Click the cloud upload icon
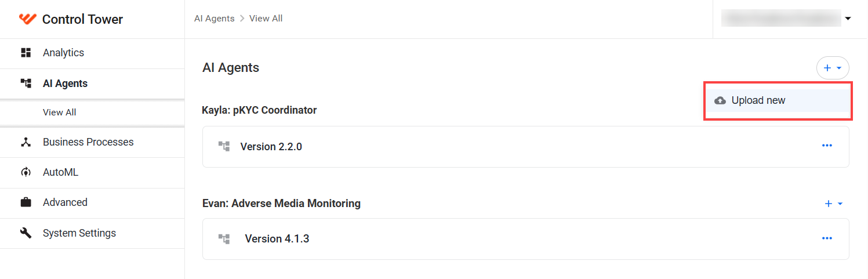 tap(720, 100)
